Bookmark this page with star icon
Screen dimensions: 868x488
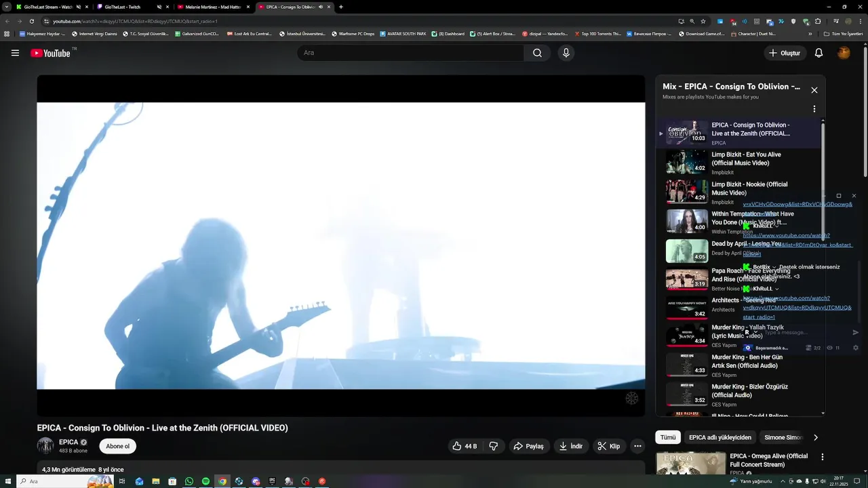coord(703,21)
